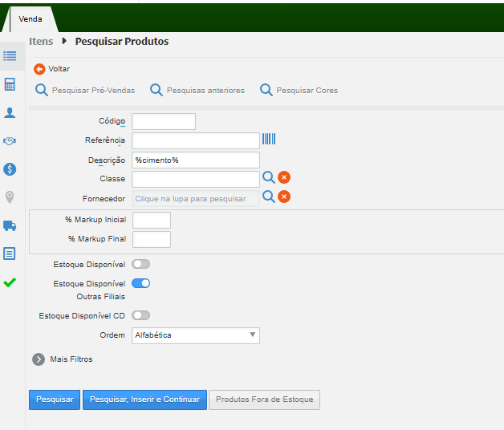Click the Pesquisar Produtos heading text
The image size is (504, 430).
(x=122, y=42)
